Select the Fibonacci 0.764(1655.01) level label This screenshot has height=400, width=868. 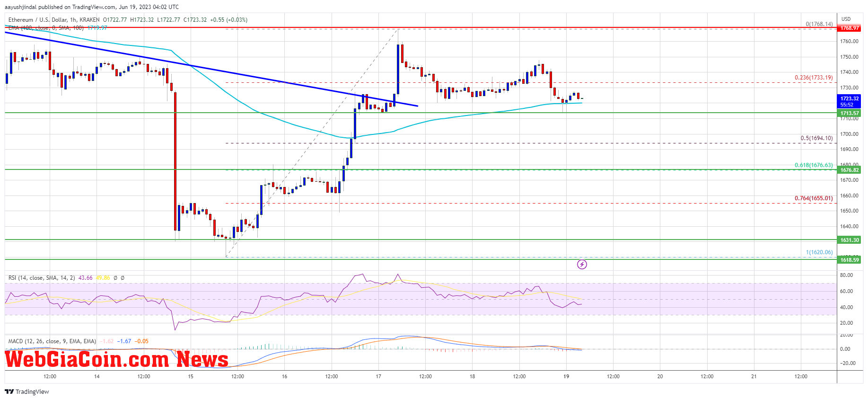tap(814, 198)
